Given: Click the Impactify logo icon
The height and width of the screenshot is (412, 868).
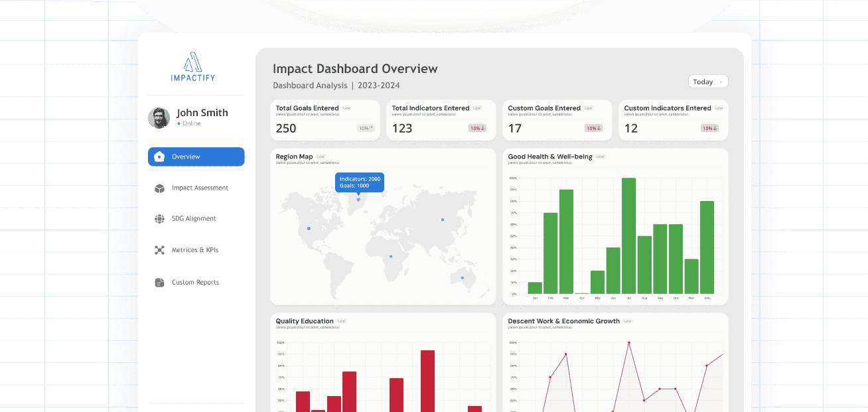Looking at the screenshot, I should pos(192,62).
